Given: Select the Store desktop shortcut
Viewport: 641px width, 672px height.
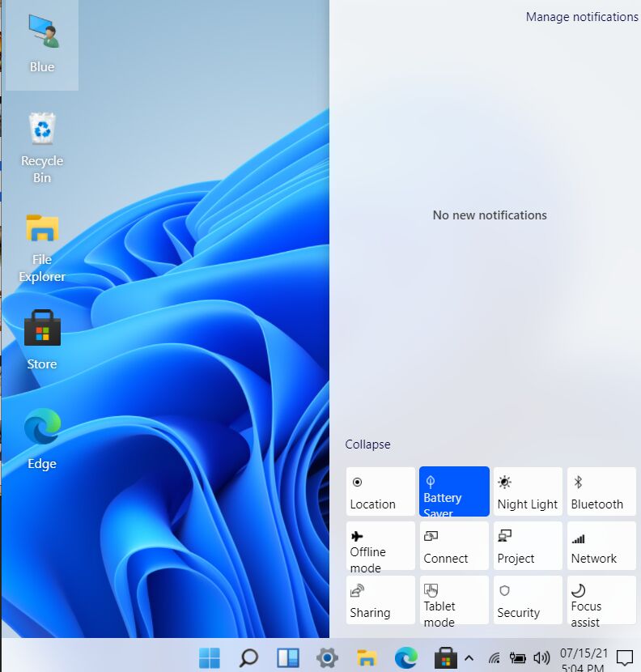Looking at the screenshot, I should (x=42, y=340).
